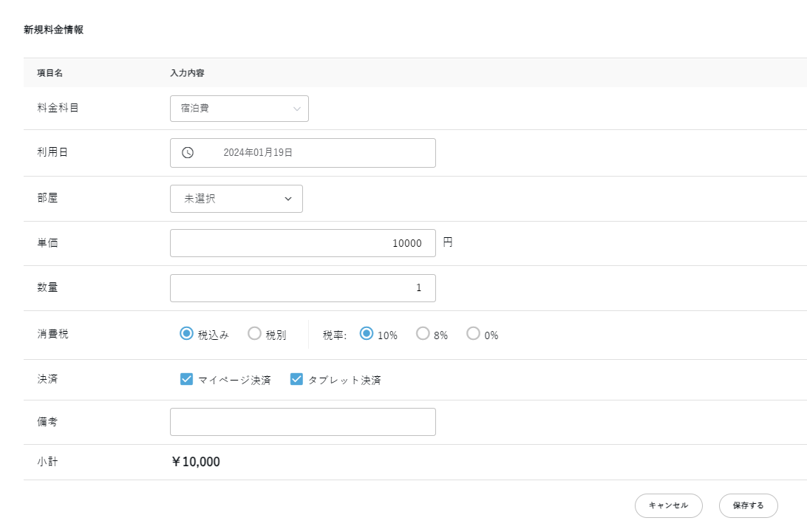Click the clock icon in the 利用日 field
The width and height of the screenshot is (807, 532).
[x=188, y=153]
